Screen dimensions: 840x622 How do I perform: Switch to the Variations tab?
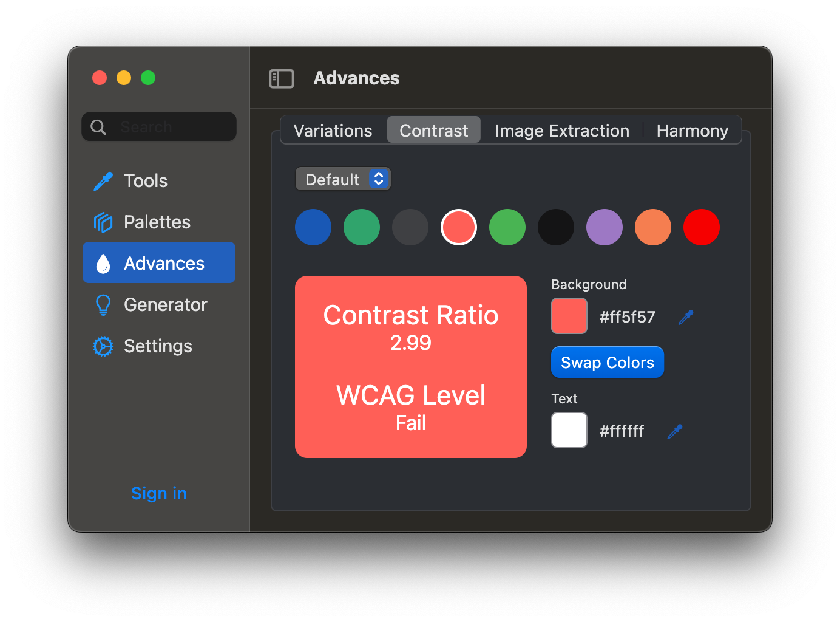click(333, 131)
